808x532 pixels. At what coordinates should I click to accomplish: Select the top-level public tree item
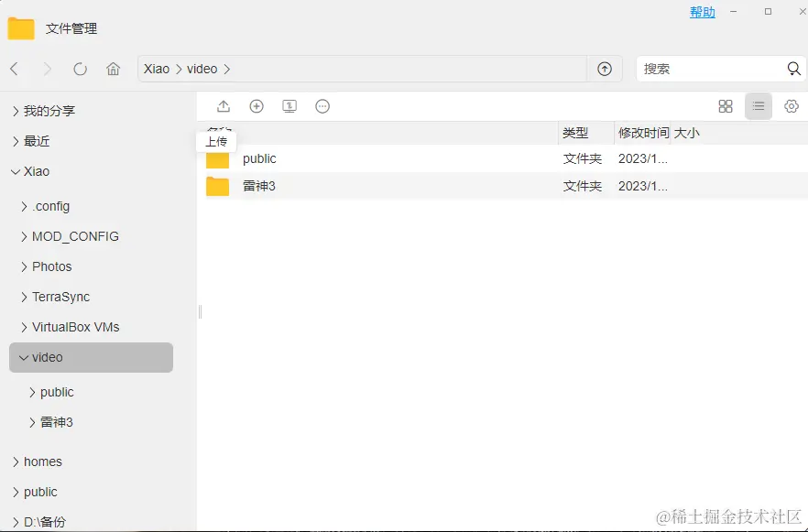(x=40, y=492)
